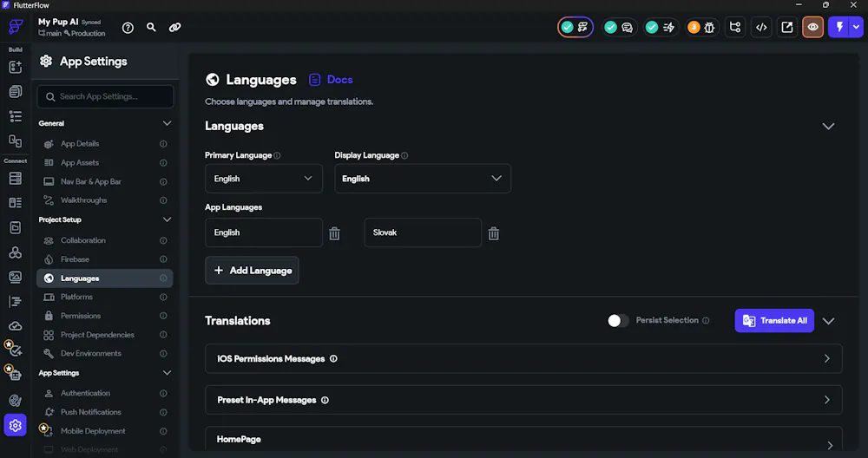Open Project Dependencies settings
The height and width of the screenshot is (458, 868).
click(x=105, y=335)
